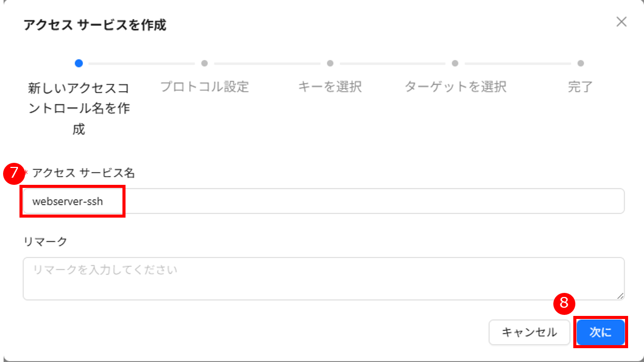Open the ターゲットを選択 step label
The height and width of the screenshot is (362, 644).
[455, 87]
